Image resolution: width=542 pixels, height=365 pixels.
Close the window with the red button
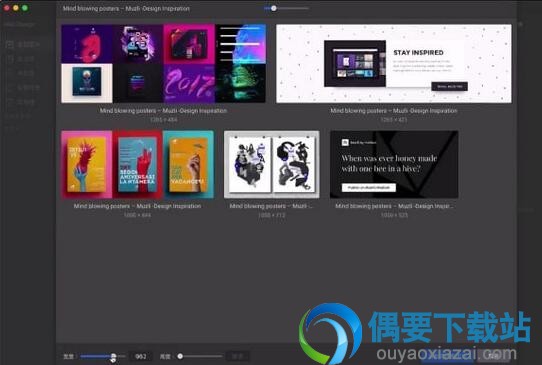coord(7,8)
